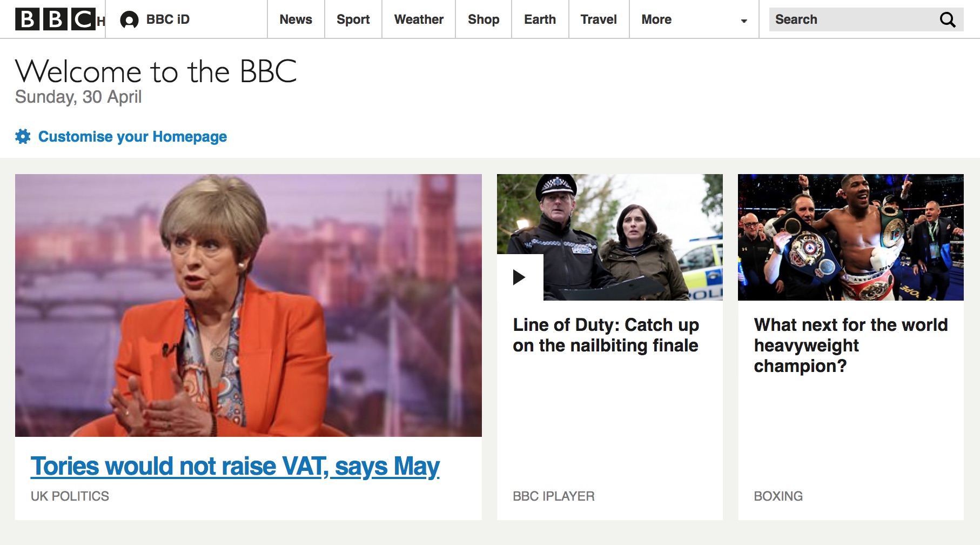Screen dimensions: 980x545
Task: Select Weather from the navigation bar
Action: [x=419, y=19]
